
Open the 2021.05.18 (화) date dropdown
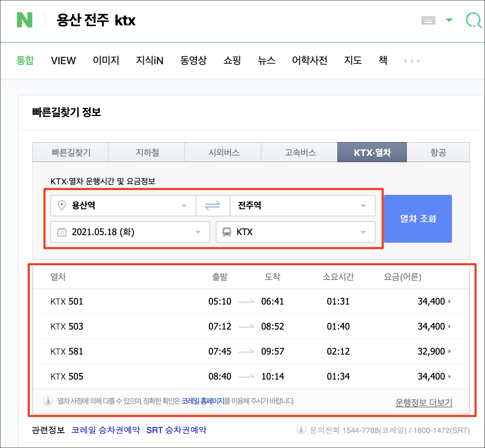tap(130, 232)
